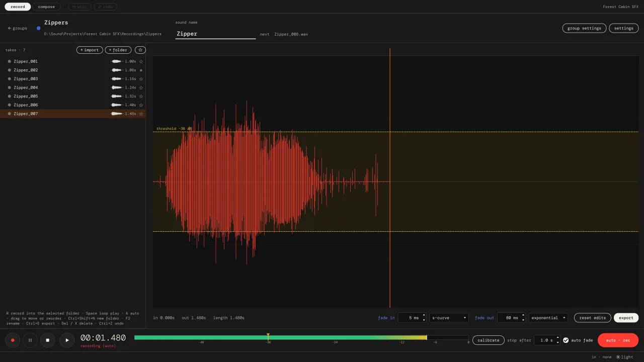The image size is (644, 362).
Task: Play the take with the play button
Action: 67,340
